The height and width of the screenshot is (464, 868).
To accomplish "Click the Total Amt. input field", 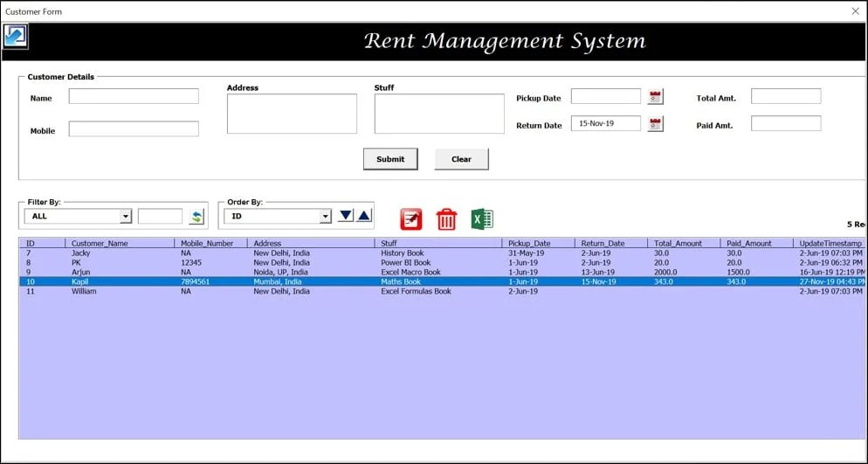I will coord(786,96).
